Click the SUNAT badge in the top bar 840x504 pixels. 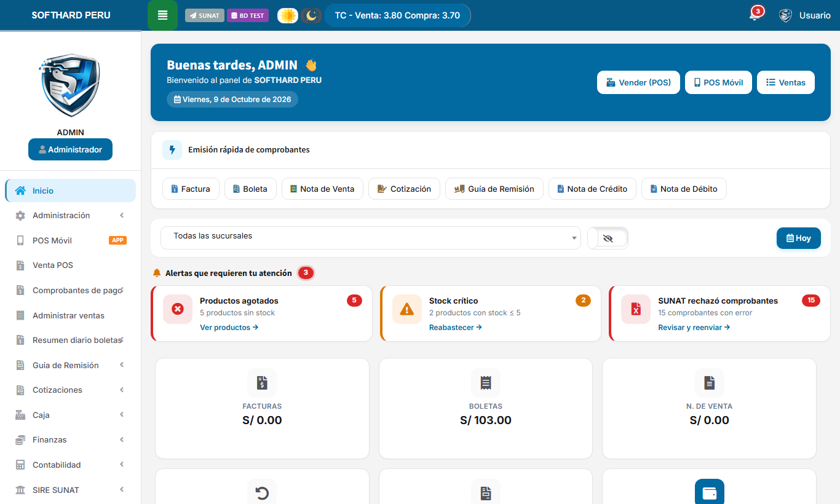tap(205, 15)
